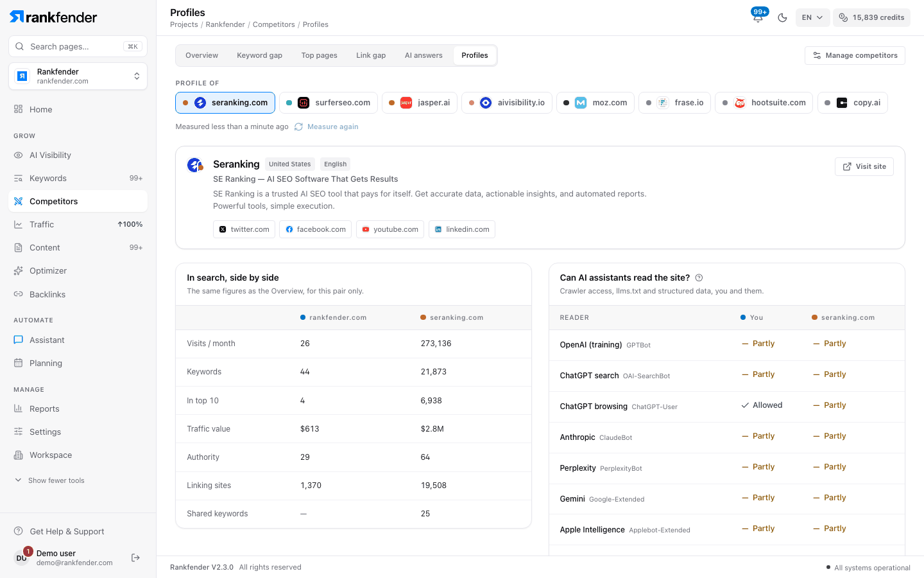Viewport: 924px width, 578px height.
Task: Switch to Top pages tab
Action: click(319, 55)
